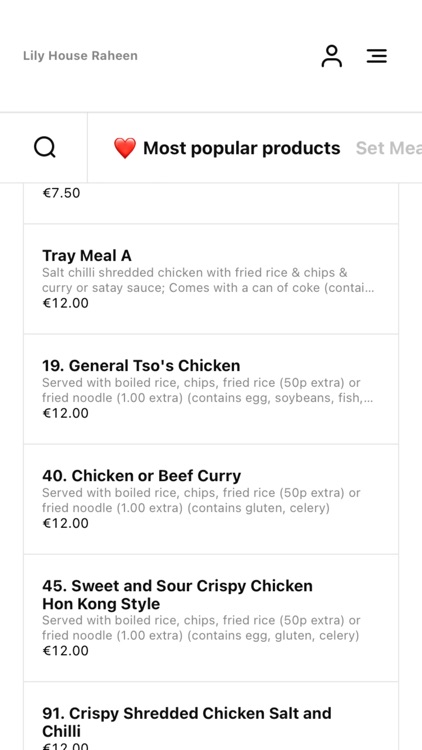422x750 pixels.
Task: Click the search magnifier icon
Action: pos(45,147)
